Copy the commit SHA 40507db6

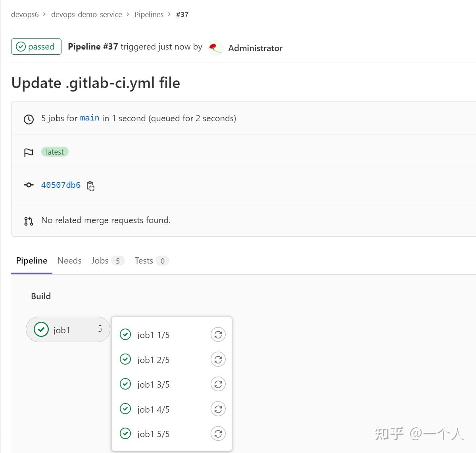(91, 185)
